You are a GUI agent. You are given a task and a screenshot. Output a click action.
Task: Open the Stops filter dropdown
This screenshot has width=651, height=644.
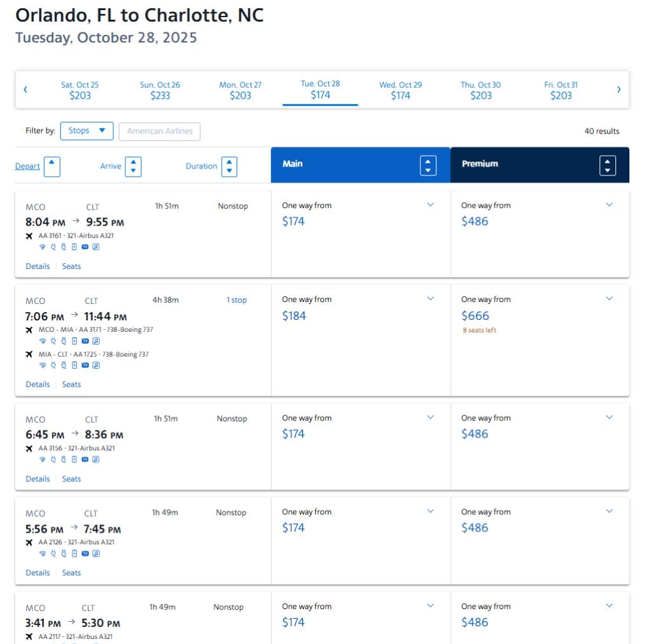[x=86, y=131]
